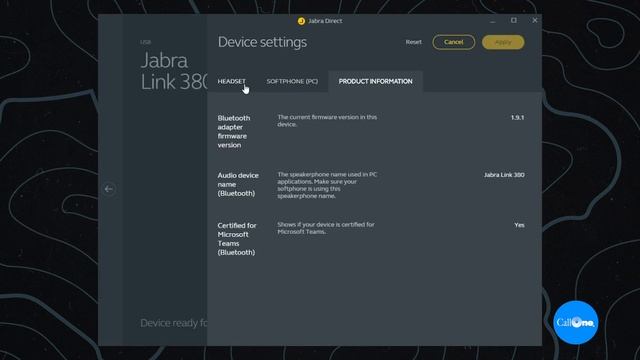Select the Bluetooth adapter firmware version label
This screenshot has height=360, width=640.
tap(234, 131)
